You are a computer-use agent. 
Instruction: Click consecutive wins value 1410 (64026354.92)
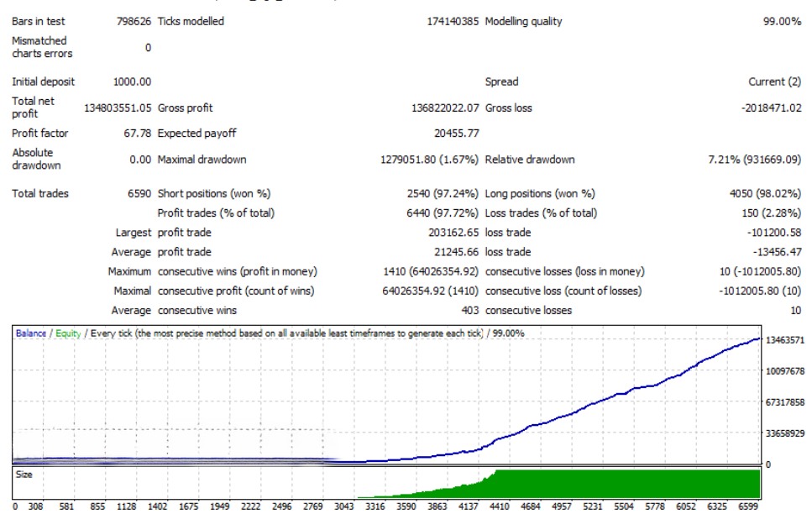[x=431, y=271]
